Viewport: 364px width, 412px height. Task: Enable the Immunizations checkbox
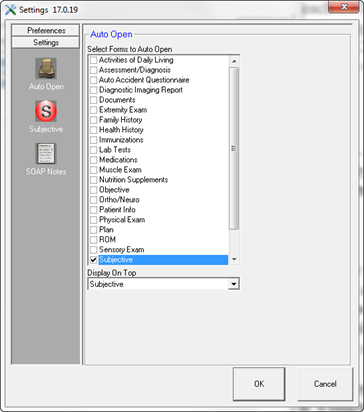[x=94, y=140]
